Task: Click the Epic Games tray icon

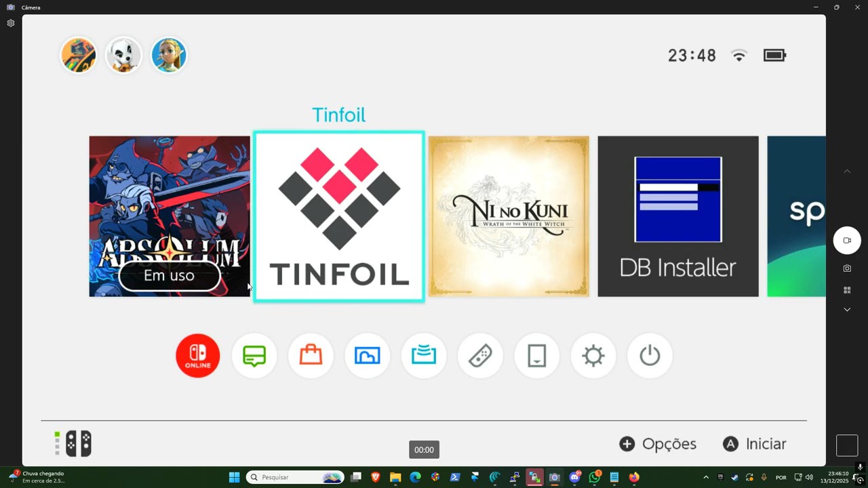Action: [720, 477]
